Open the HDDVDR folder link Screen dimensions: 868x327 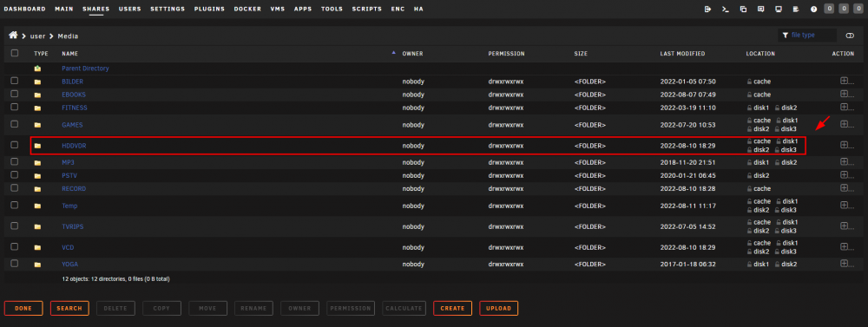coord(74,146)
